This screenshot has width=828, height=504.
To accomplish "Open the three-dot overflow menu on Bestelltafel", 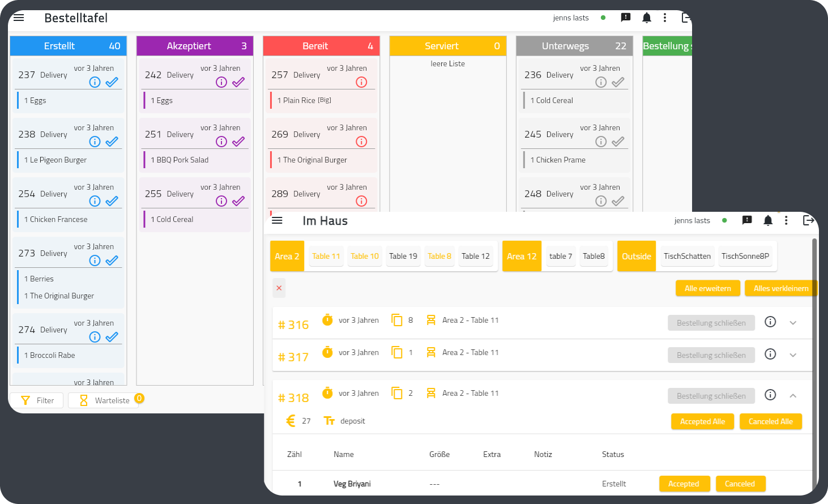I will tap(665, 18).
